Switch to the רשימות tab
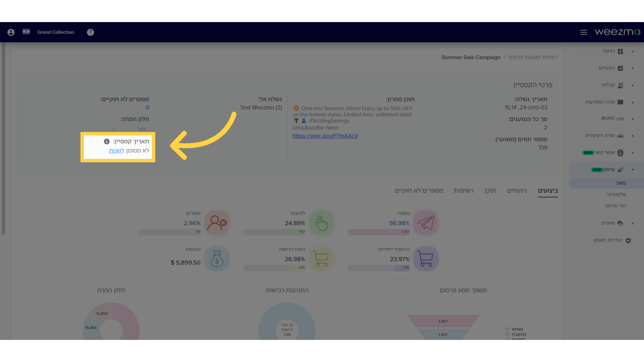This screenshot has width=644, height=362. point(464,190)
